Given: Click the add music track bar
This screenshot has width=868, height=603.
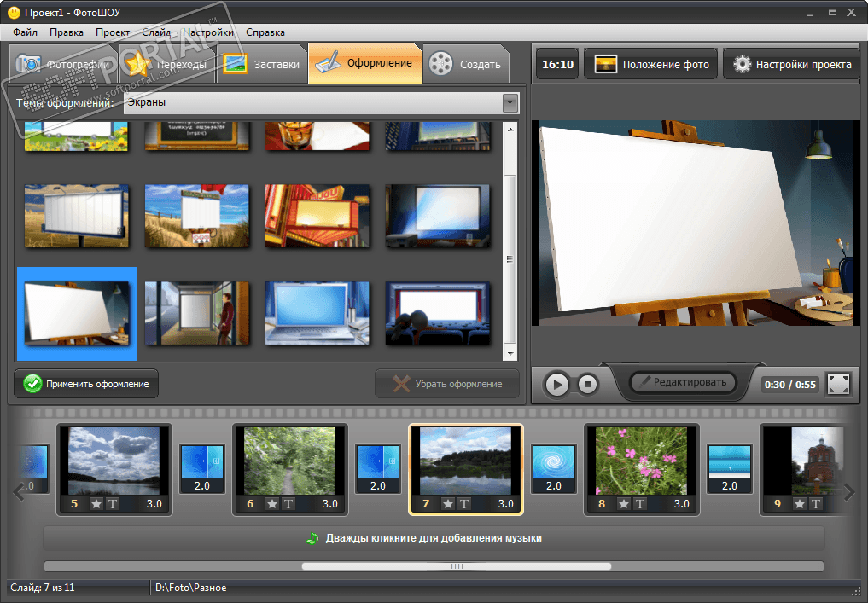Looking at the screenshot, I should pyautogui.click(x=434, y=537).
